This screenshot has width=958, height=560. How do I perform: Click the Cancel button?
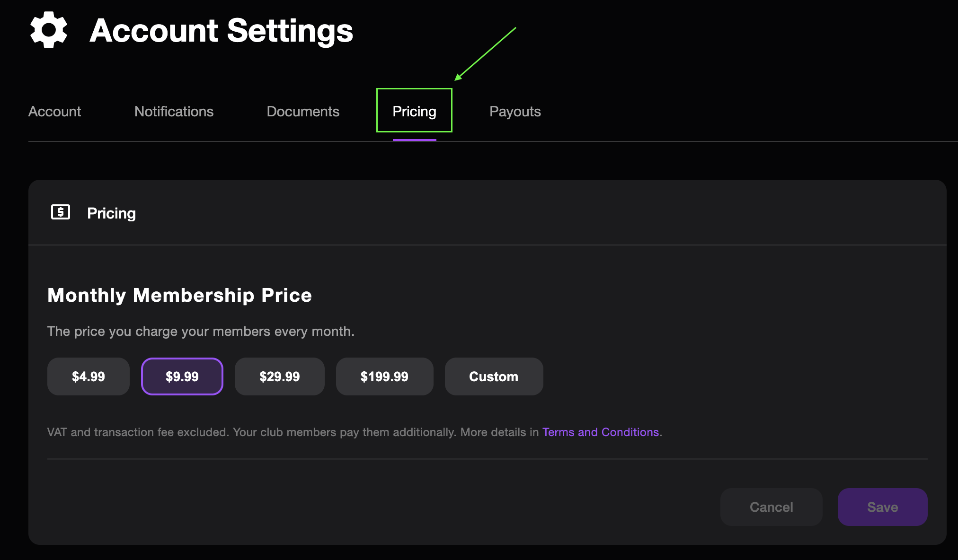point(771,507)
